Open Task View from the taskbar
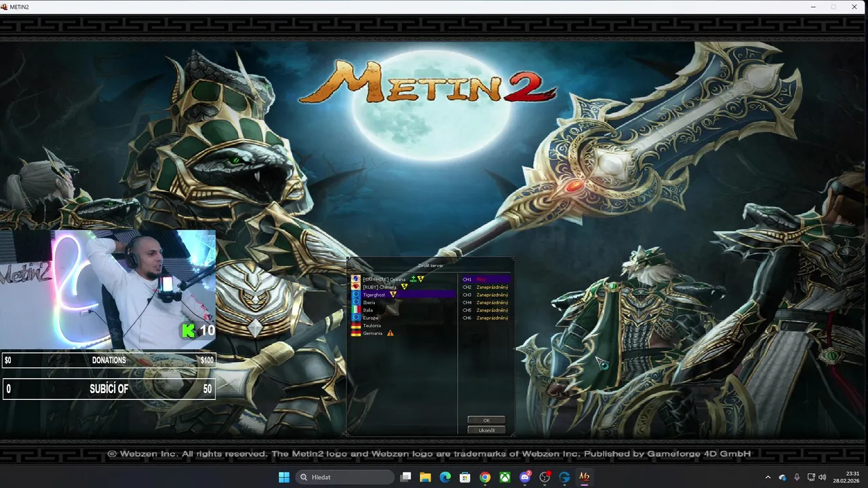 point(406,477)
